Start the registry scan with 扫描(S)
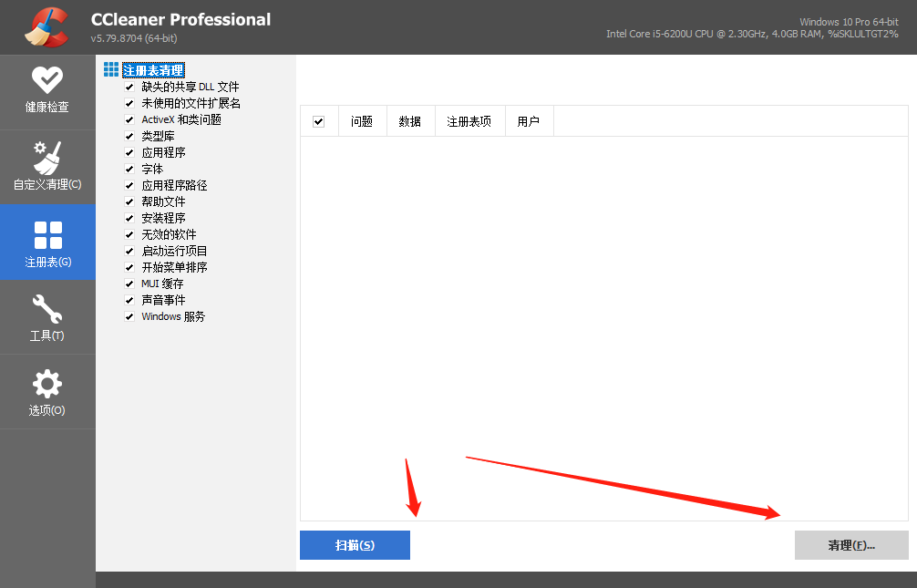 [355, 545]
